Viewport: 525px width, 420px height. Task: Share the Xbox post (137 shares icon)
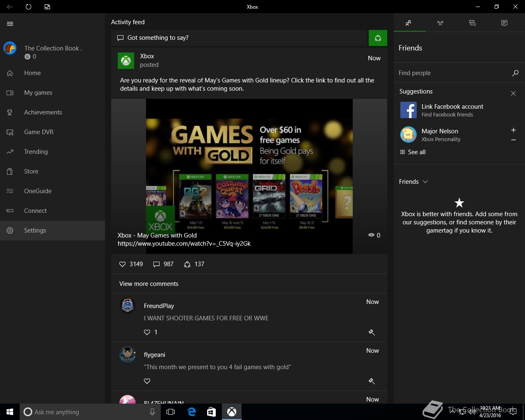point(187,264)
